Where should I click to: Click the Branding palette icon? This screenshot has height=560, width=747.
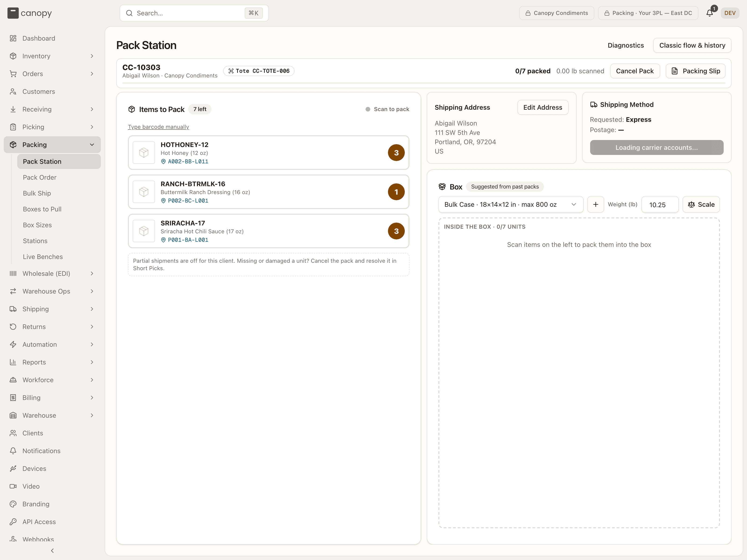(x=13, y=504)
